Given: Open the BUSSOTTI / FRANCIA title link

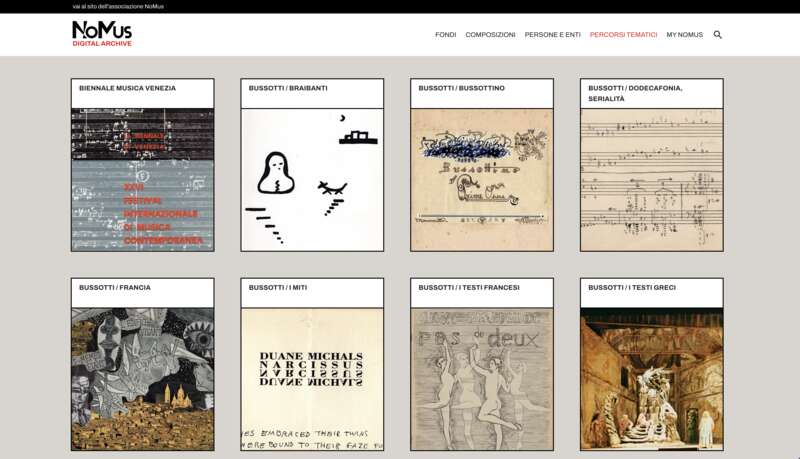Looking at the screenshot, I should tap(115, 288).
